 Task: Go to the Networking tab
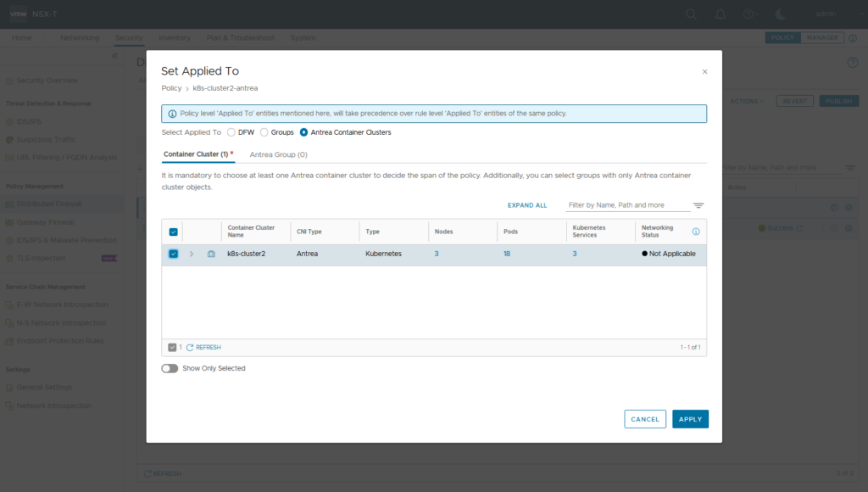pos(80,37)
